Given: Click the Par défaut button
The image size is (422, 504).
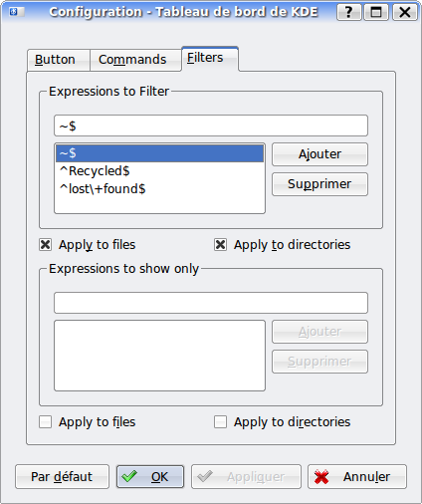Looking at the screenshot, I should pyautogui.click(x=62, y=477).
